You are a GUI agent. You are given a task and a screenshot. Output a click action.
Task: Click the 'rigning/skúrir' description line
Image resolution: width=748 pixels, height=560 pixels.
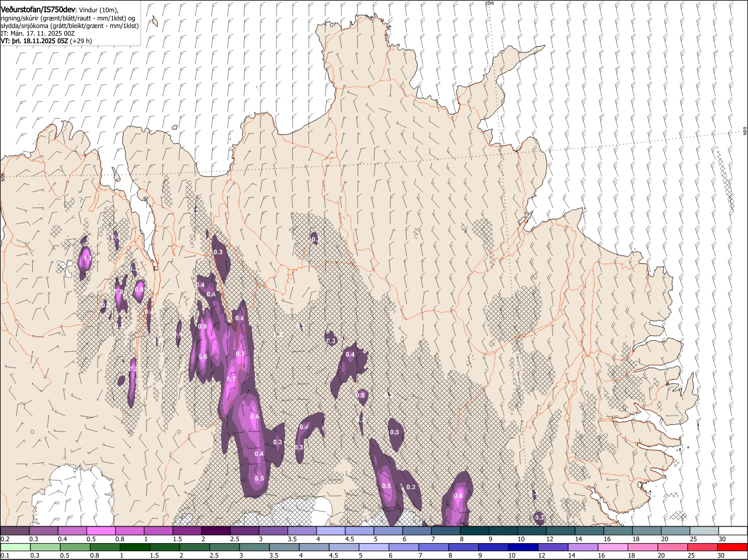(x=67, y=18)
